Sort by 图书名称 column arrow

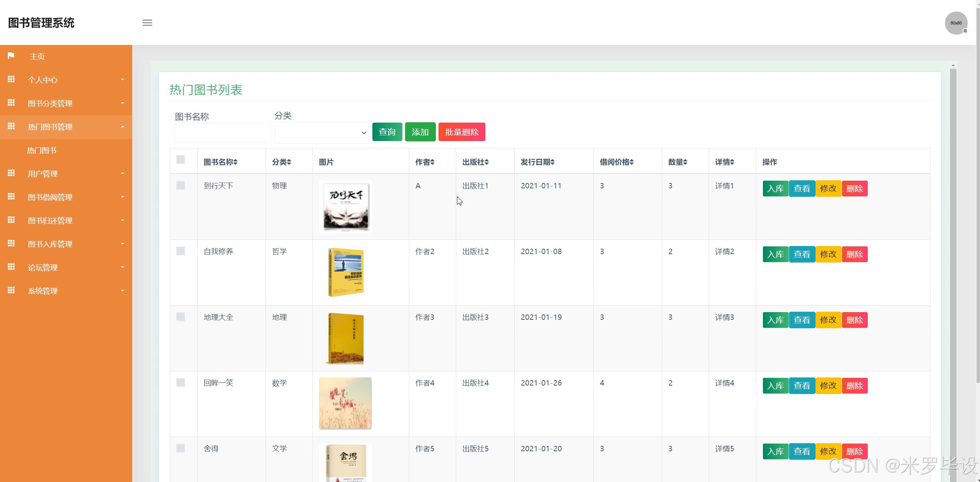click(x=235, y=162)
